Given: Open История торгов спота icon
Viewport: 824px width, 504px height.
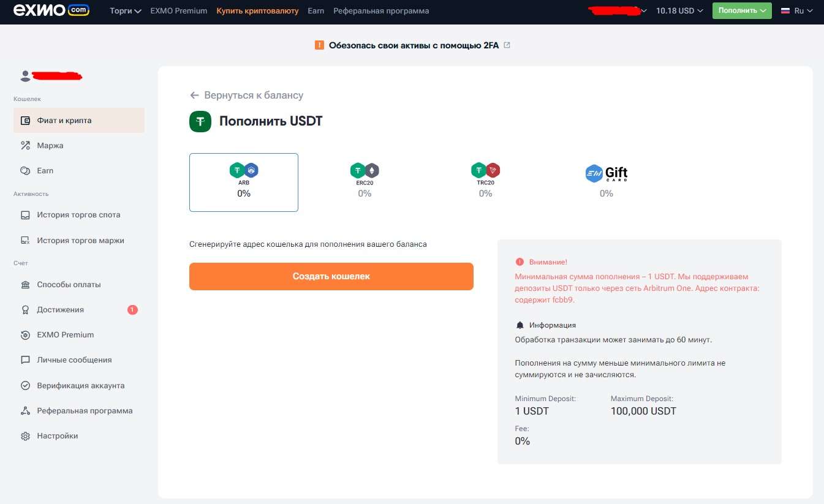Looking at the screenshot, I should pos(25,215).
